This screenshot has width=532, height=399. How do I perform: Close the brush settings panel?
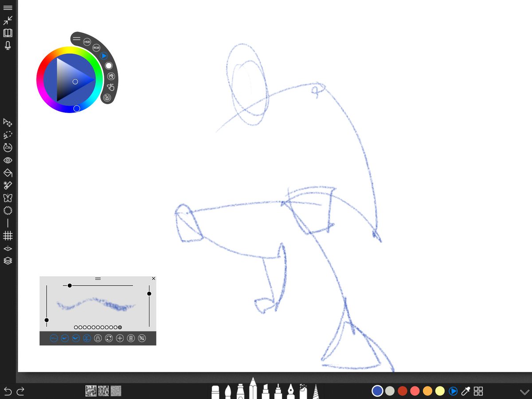153,279
